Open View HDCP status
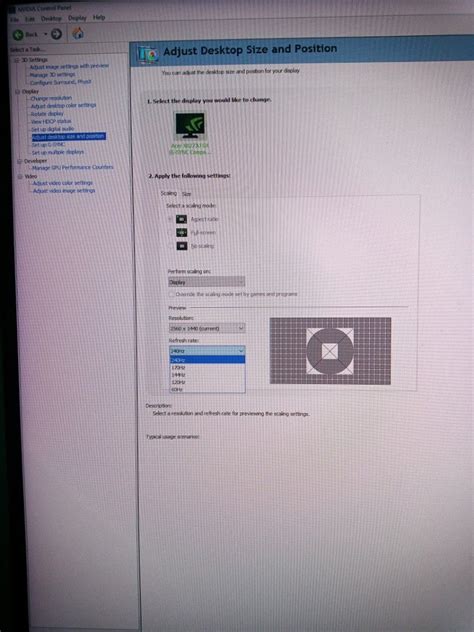The image size is (474, 632). pyautogui.click(x=51, y=121)
